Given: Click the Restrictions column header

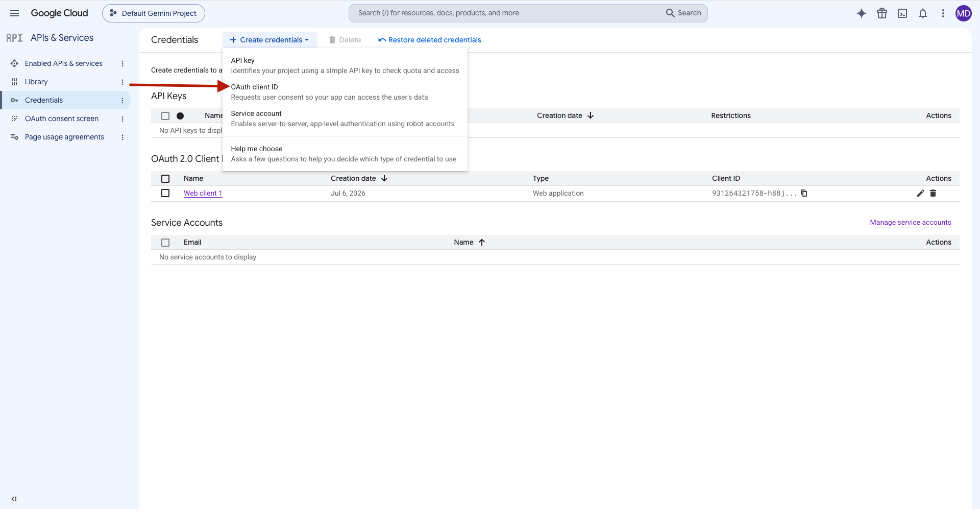Looking at the screenshot, I should point(731,115).
